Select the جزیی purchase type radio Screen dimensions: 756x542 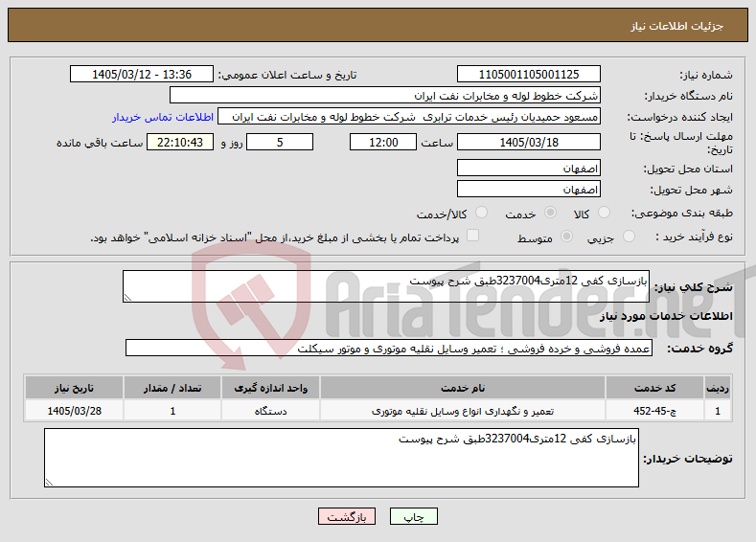click(629, 237)
